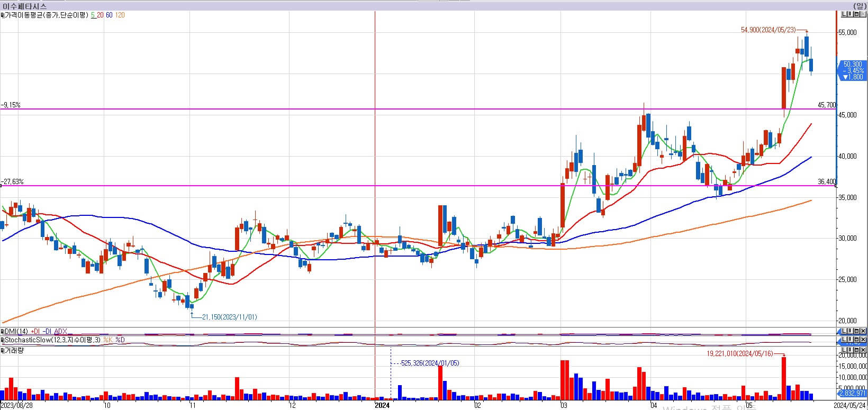Click the L icon of the 거래량 volume panel
This screenshot has height=410, width=868.
[x=844, y=350]
